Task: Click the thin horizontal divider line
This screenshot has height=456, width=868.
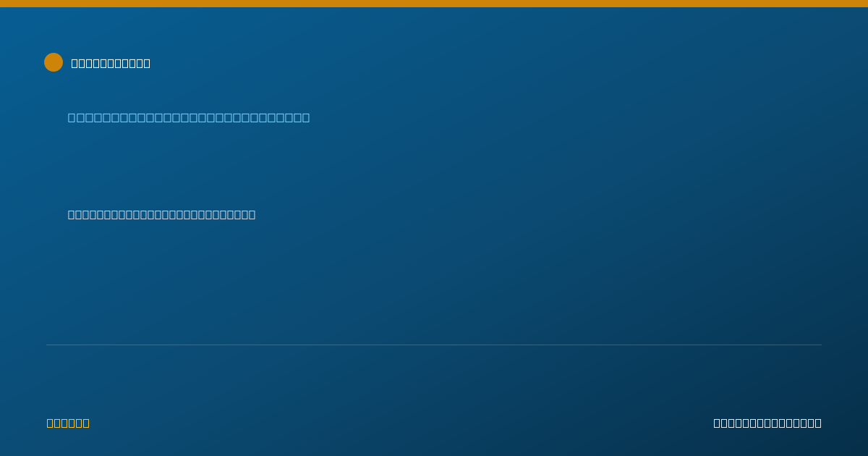Action: point(434,345)
